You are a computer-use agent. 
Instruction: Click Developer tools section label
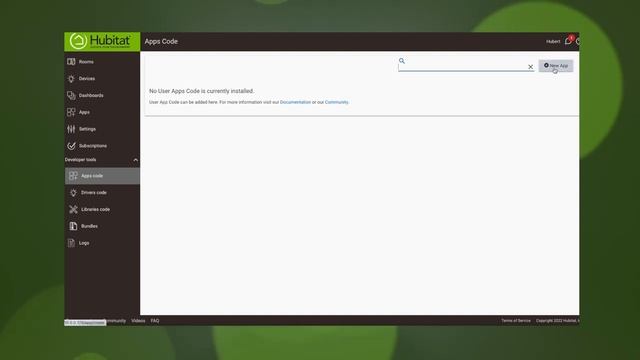pos(80,160)
